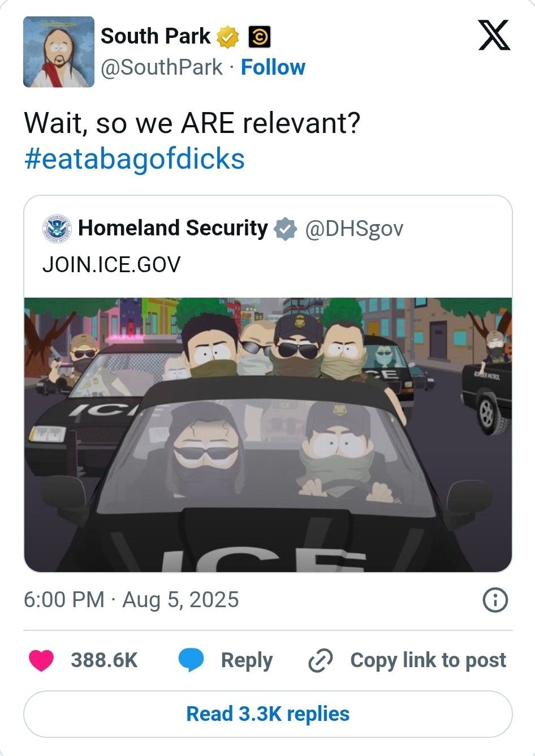Open the 6:00 PM Aug 5, 2025 timestamp
Viewport: 535px width, 756px height.
pyautogui.click(x=131, y=600)
